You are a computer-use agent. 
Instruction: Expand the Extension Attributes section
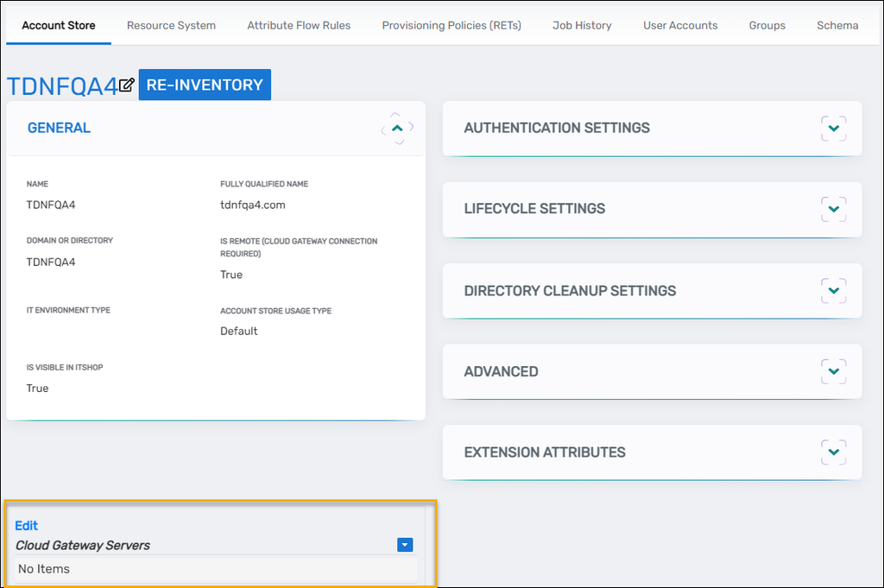click(833, 452)
